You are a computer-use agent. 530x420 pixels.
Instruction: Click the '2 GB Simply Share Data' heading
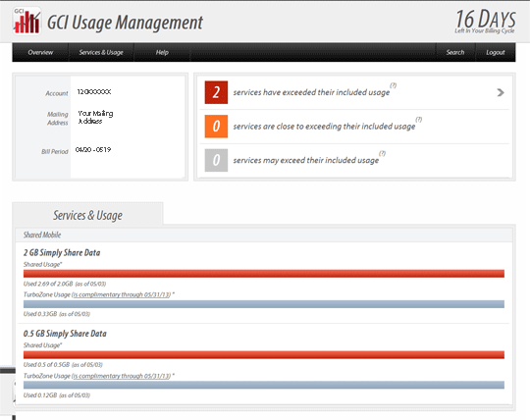click(x=62, y=253)
